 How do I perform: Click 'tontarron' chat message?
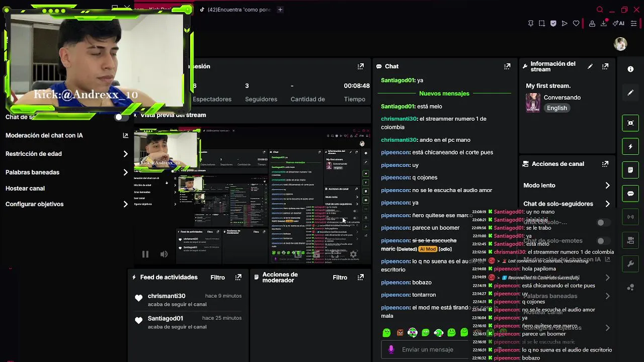pyautogui.click(x=424, y=295)
